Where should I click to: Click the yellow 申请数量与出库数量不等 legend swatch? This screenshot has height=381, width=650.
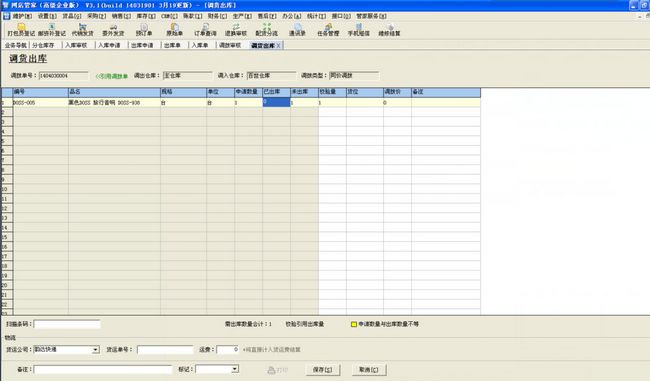click(354, 324)
